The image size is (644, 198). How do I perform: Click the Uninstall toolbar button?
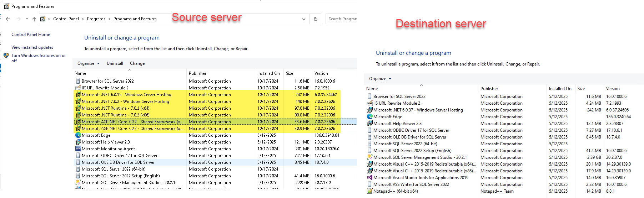[x=115, y=63]
